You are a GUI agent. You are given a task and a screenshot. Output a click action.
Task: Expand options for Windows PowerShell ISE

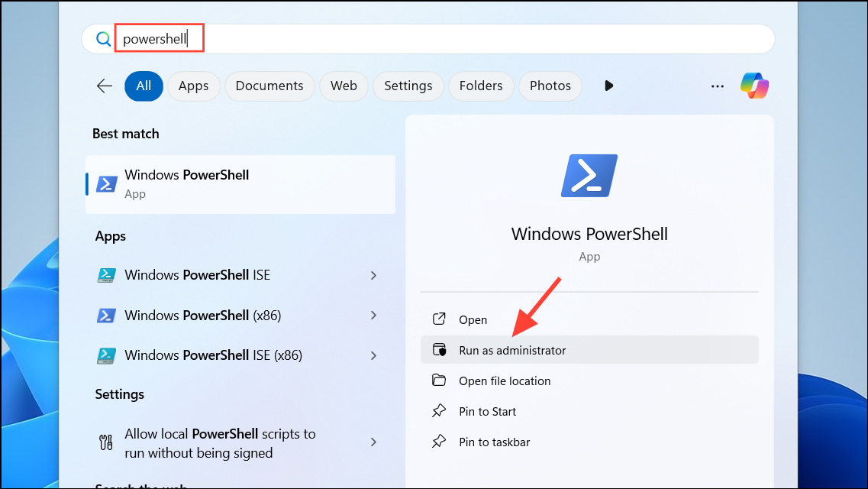[x=373, y=275]
